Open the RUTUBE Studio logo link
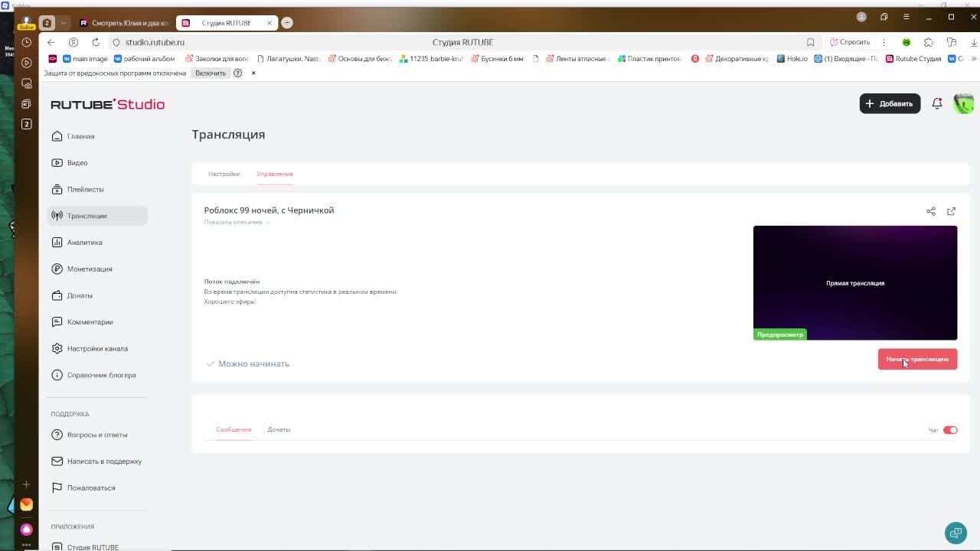Image resolution: width=980 pixels, height=551 pixels. pos(108,104)
